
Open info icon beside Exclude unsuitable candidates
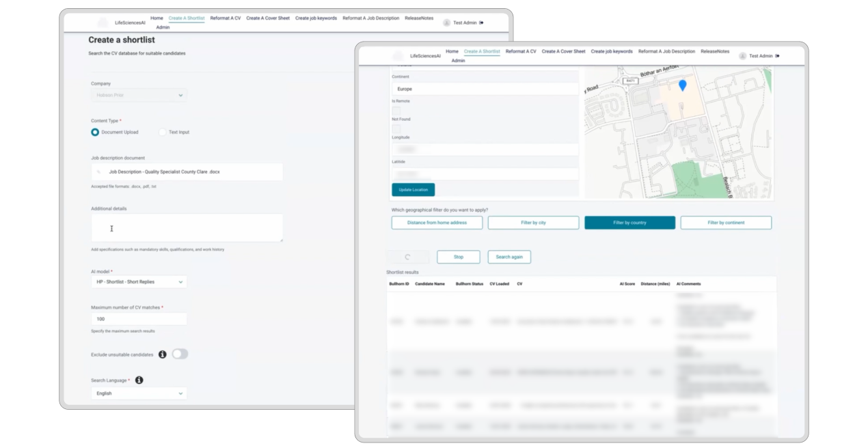point(163,354)
